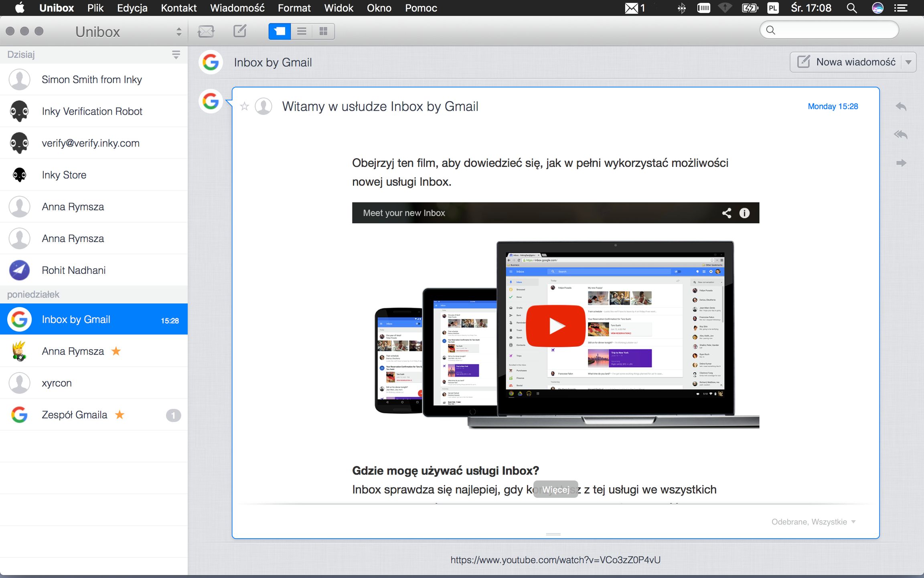Open the contact list filter icon
The height and width of the screenshot is (578, 924).
coord(176,55)
